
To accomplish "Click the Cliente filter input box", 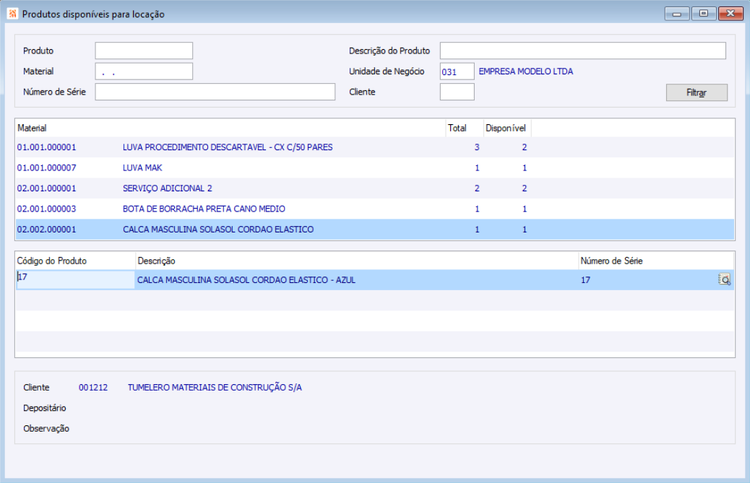I will point(457,92).
